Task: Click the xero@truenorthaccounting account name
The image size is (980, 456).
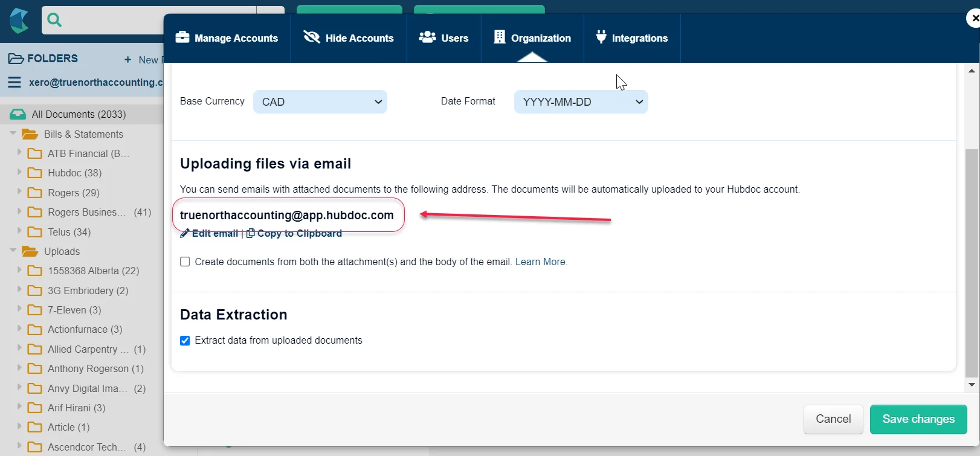Action: pos(96,82)
